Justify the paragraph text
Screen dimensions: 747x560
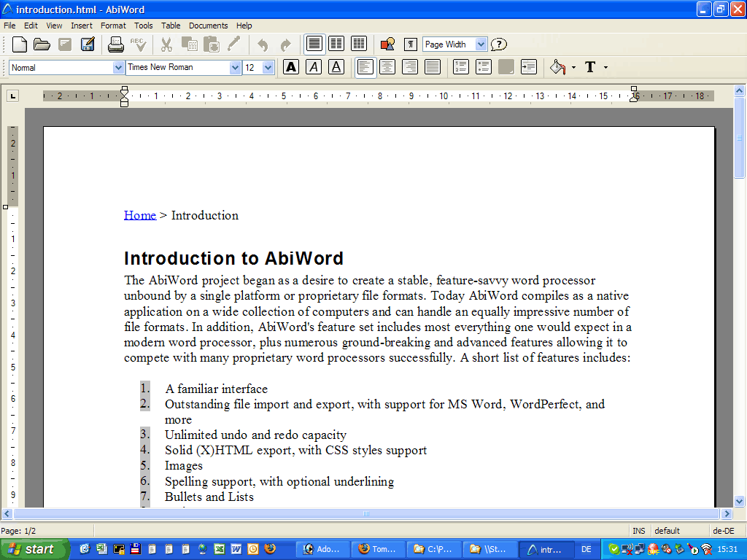[433, 67]
